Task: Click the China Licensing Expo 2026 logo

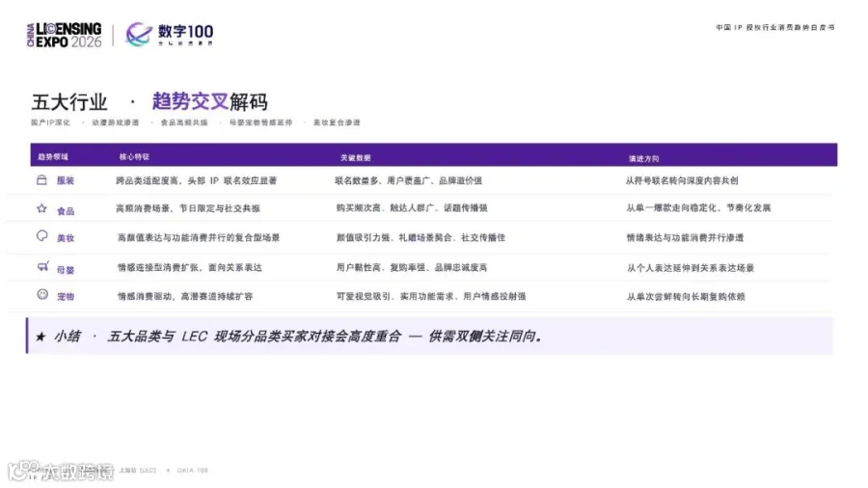Action: (65, 35)
